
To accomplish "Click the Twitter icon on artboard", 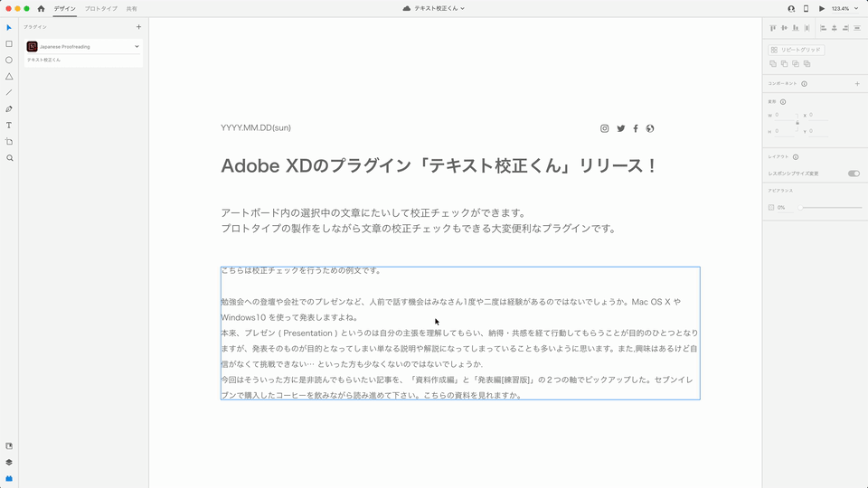I will tap(620, 128).
